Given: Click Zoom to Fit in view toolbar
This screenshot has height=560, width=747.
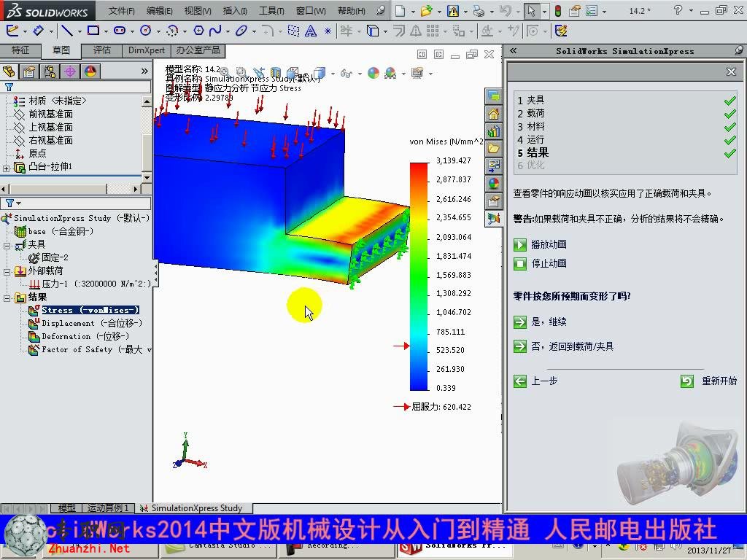Looking at the screenshot, I should tap(223, 72).
